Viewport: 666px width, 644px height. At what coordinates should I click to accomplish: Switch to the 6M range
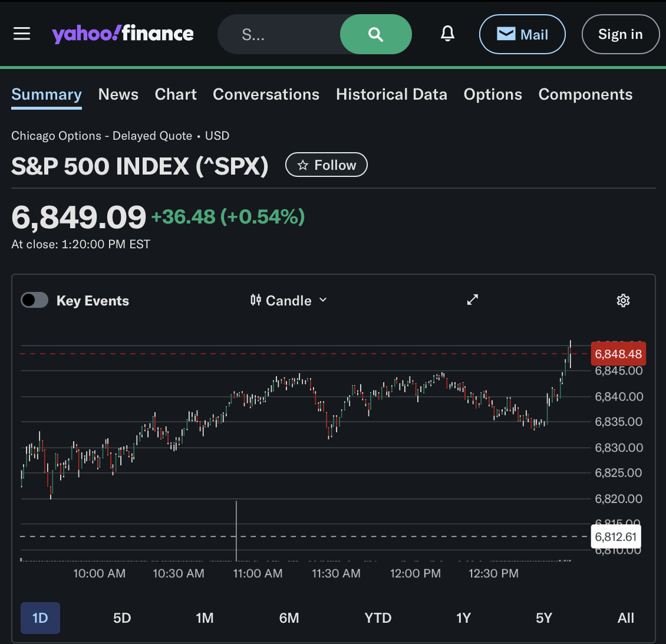(x=289, y=617)
